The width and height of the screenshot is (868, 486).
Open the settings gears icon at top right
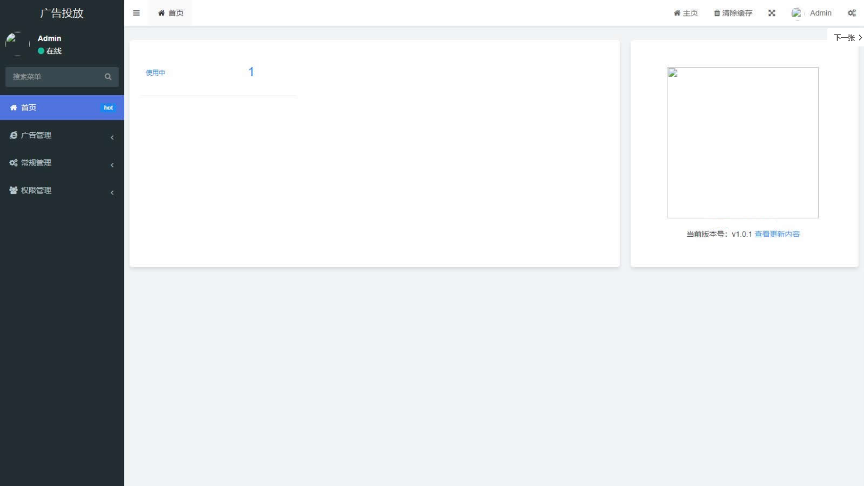[x=852, y=13]
